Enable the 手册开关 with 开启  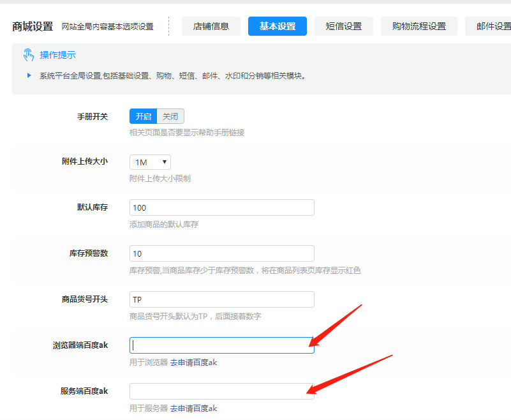(x=143, y=116)
